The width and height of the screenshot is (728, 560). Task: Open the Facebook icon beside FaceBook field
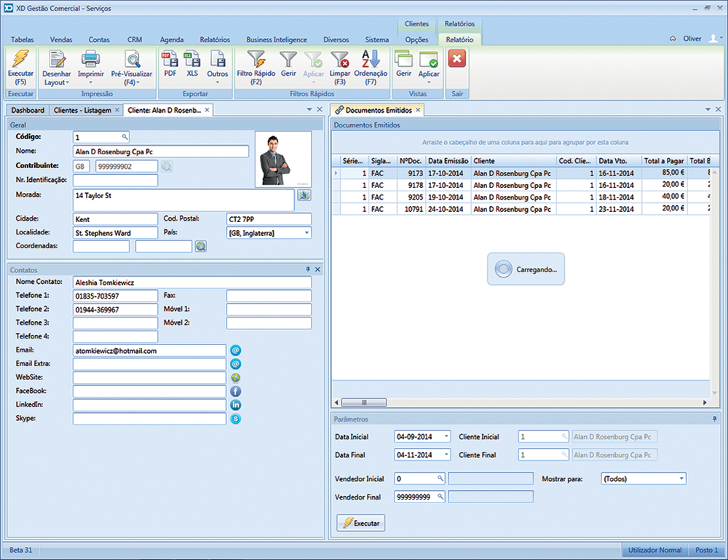[x=236, y=391]
